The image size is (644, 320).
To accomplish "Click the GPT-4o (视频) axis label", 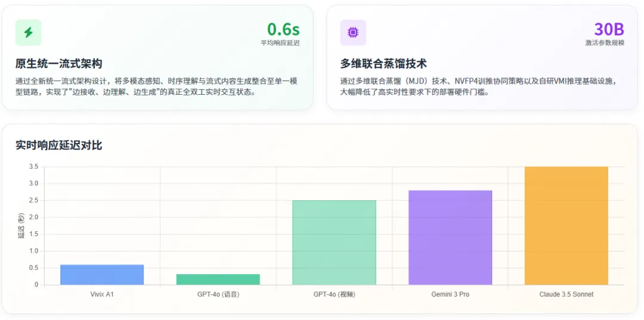I will (335, 294).
